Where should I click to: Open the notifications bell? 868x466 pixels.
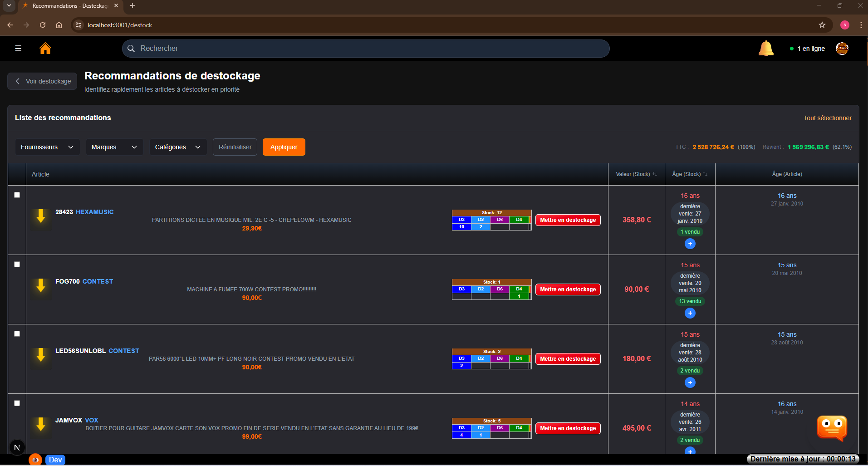point(766,48)
